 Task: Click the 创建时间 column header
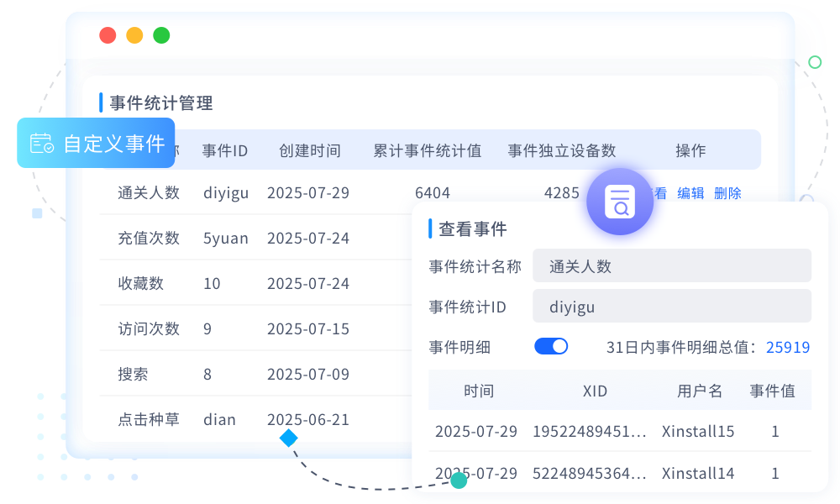[310, 151]
